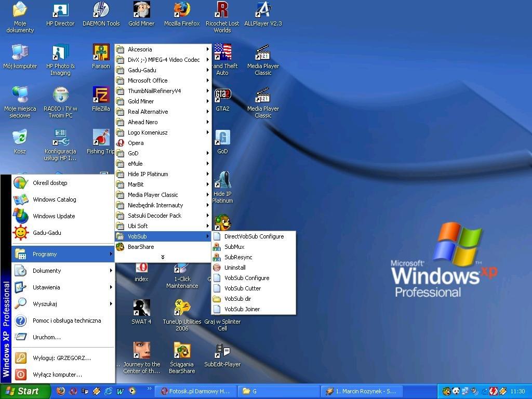Image resolution: width=532 pixels, height=399 pixels.
Task: Launch TuneUp Utilities 2006 from the desktop
Action: (182, 309)
